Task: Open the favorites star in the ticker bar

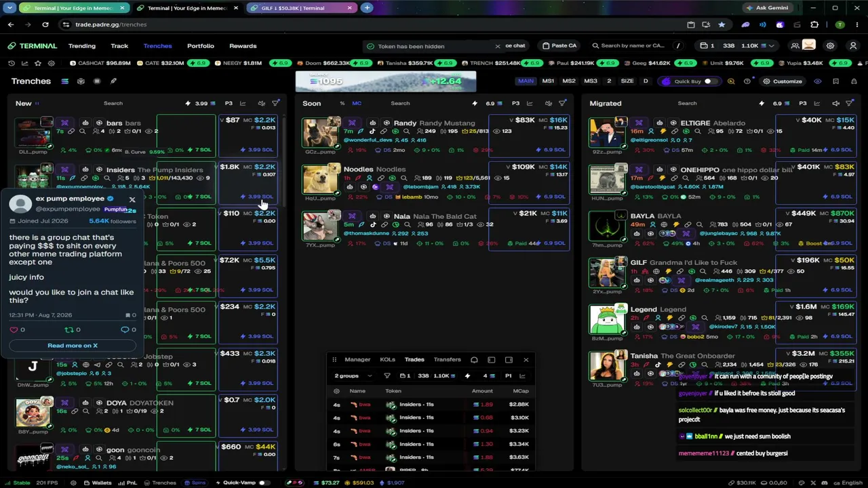Action: (x=38, y=63)
